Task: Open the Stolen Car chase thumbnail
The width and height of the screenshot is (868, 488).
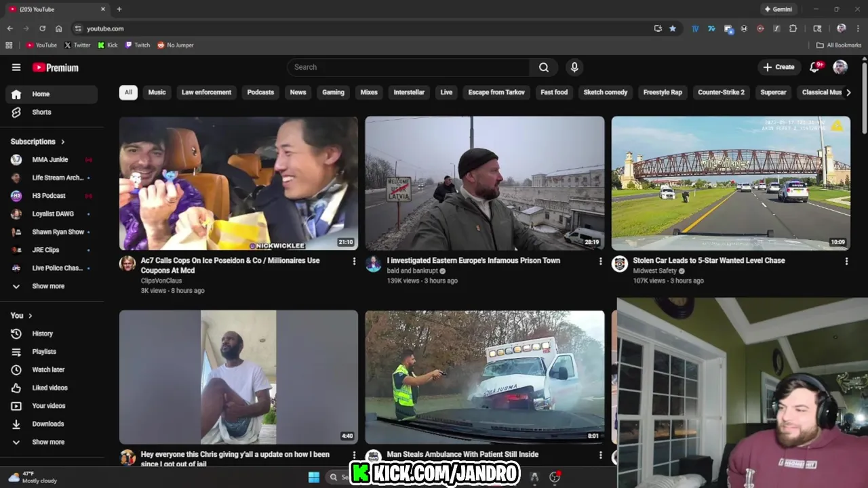Action: 730,183
